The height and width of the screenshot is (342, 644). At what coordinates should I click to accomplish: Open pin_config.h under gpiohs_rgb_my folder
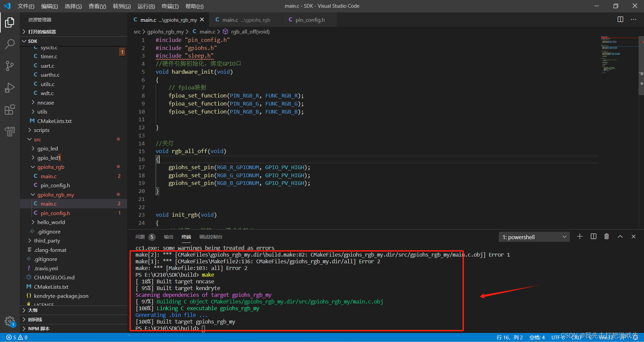(x=73, y=213)
